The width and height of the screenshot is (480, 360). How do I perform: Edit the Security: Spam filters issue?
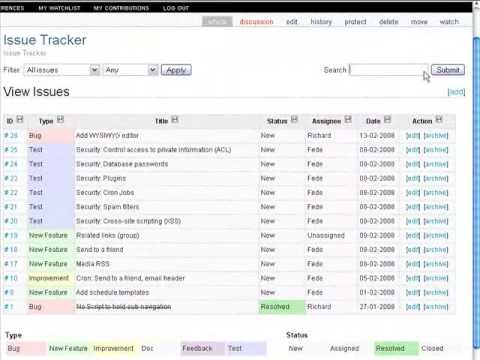click(413, 207)
